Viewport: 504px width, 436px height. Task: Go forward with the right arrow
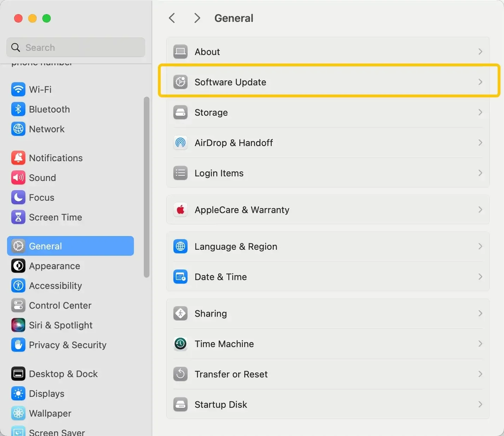[x=197, y=18]
